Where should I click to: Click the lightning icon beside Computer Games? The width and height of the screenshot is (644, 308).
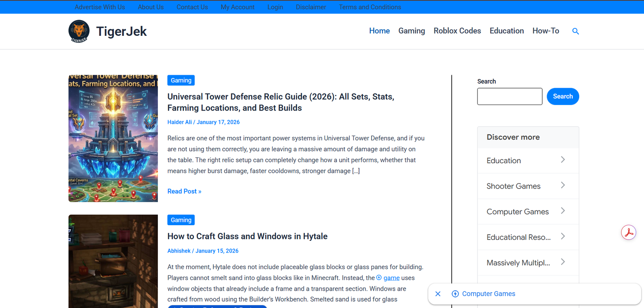point(455,294)
